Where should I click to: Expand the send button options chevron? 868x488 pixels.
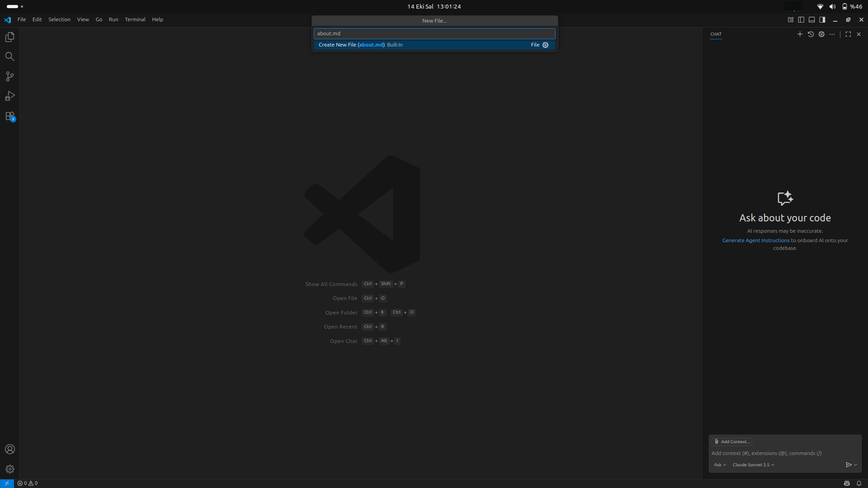(x=856, y=465)
